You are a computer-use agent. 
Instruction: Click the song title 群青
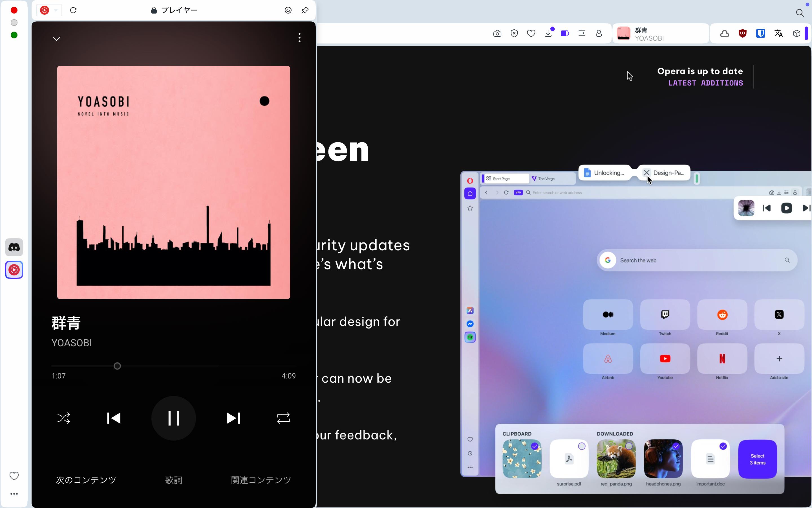[66, 323]
